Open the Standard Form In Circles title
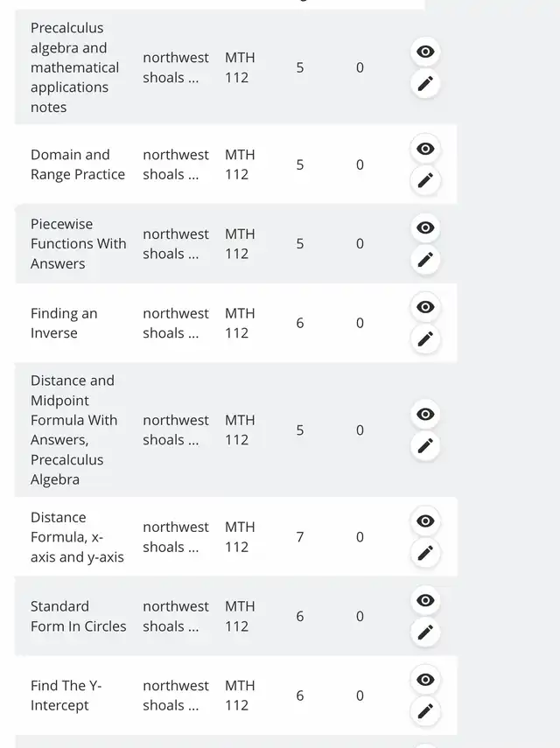This screenshot has height=748, width=560. (x=78, y=616)
